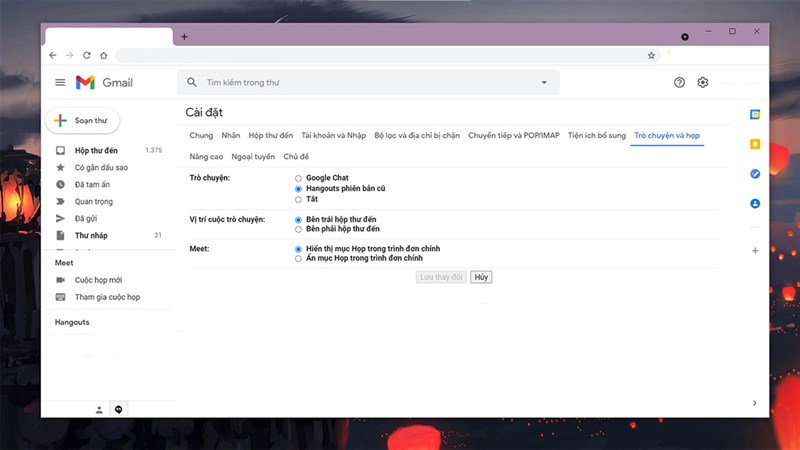The height and width of the screenshot is (450, 800).
Task: Click Tham gia cuộc họp join meeting
Action: [107, 297]
